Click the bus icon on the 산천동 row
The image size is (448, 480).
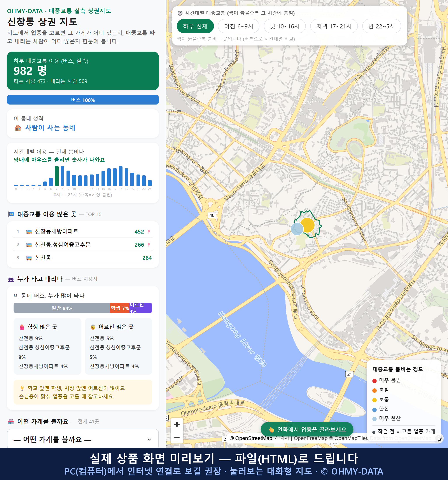29,258
